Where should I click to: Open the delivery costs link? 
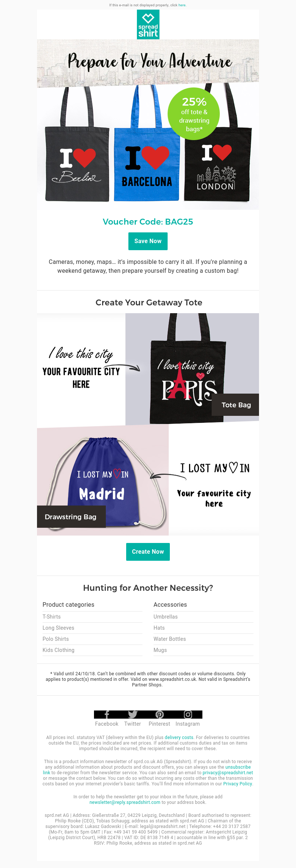click(179, 738)
